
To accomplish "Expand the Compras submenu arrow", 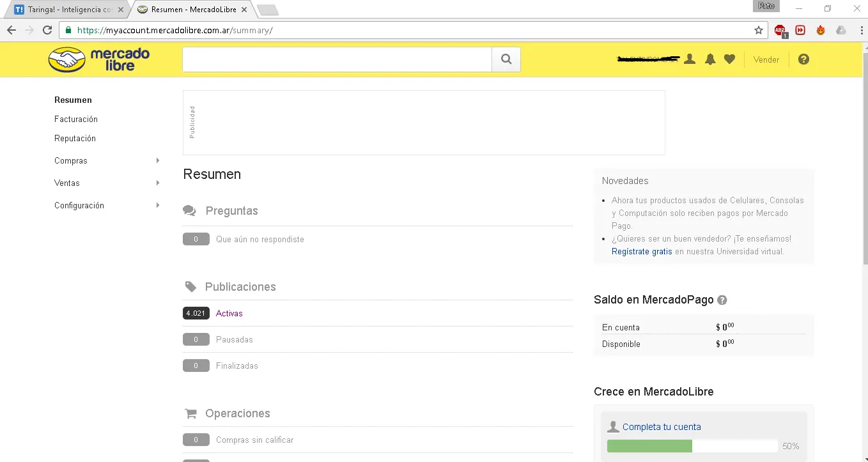I will (158, 160).
